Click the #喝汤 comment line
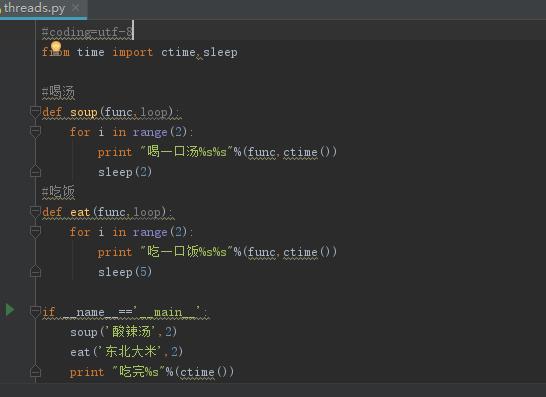The image size is (546, 397). 58,92
